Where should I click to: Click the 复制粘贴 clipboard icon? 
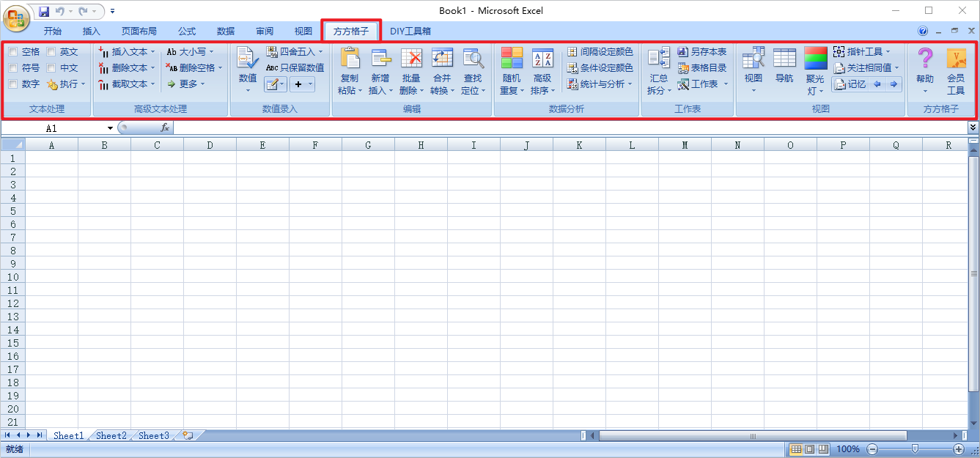click(x=349, y=59)
